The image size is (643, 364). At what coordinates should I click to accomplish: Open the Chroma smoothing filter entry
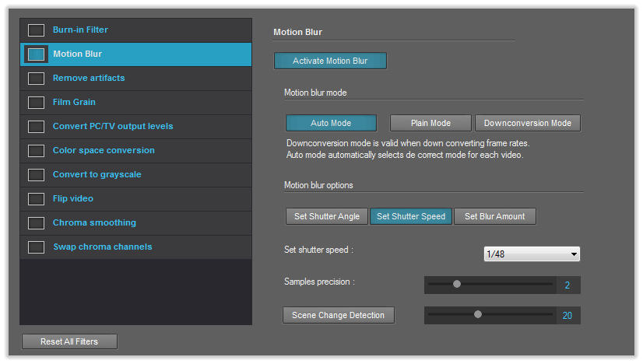135,223
